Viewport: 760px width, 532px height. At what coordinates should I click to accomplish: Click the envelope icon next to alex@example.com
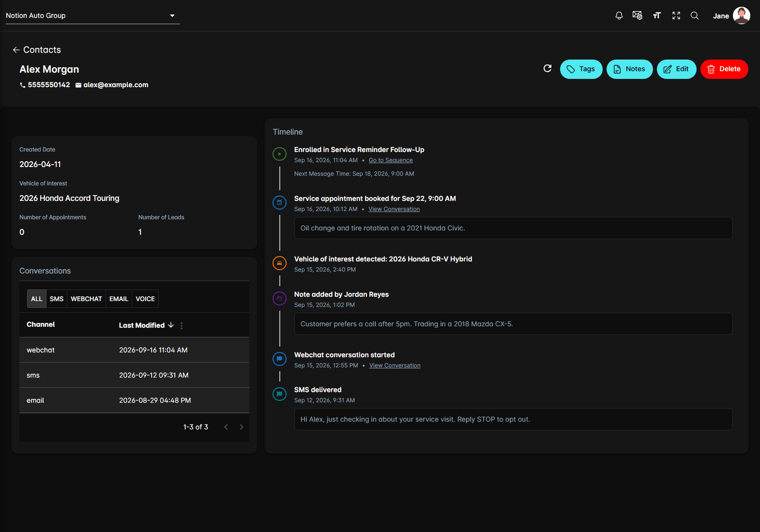click(78, 85)
